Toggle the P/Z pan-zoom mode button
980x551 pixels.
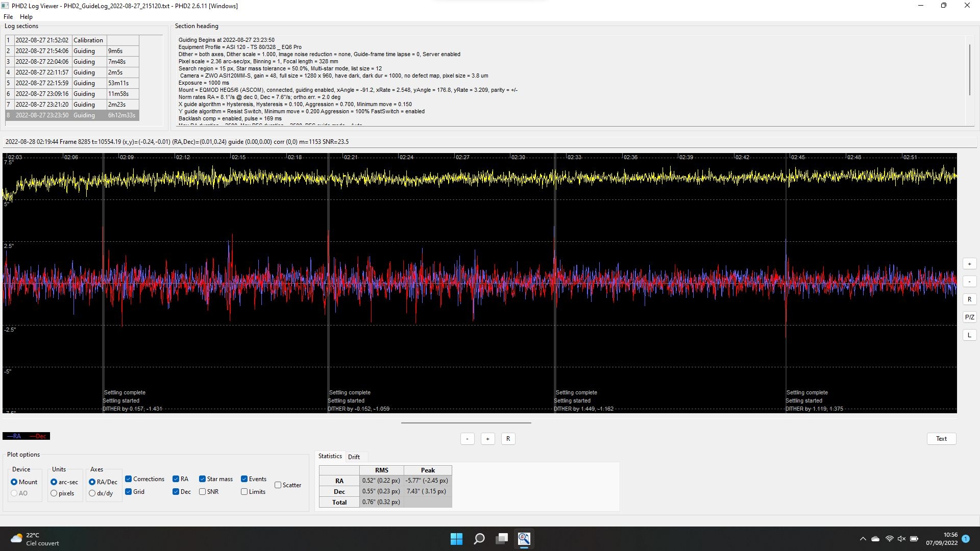(x=969, y=317)
